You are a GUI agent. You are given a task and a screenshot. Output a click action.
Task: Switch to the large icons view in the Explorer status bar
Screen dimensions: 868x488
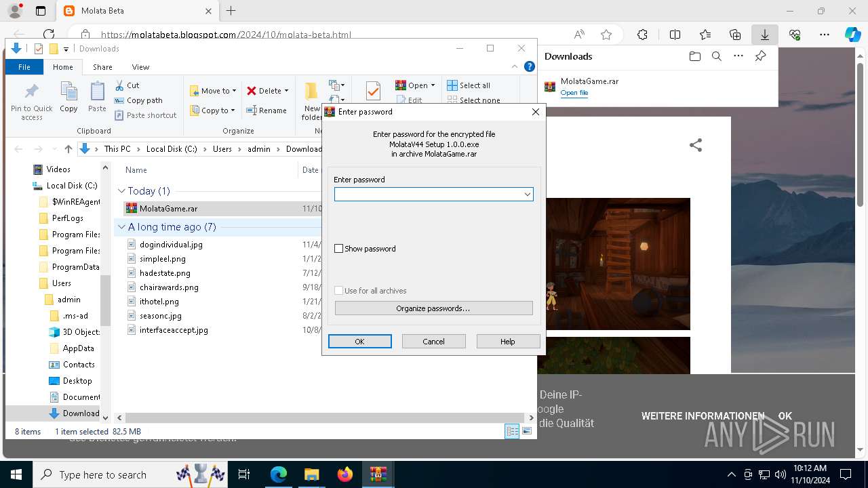pos(527,431)
